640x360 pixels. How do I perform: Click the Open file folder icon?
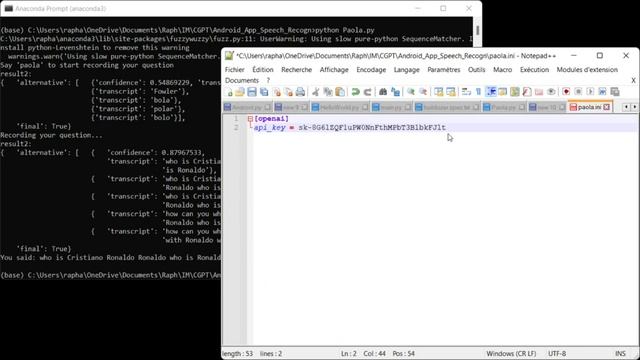240,92
